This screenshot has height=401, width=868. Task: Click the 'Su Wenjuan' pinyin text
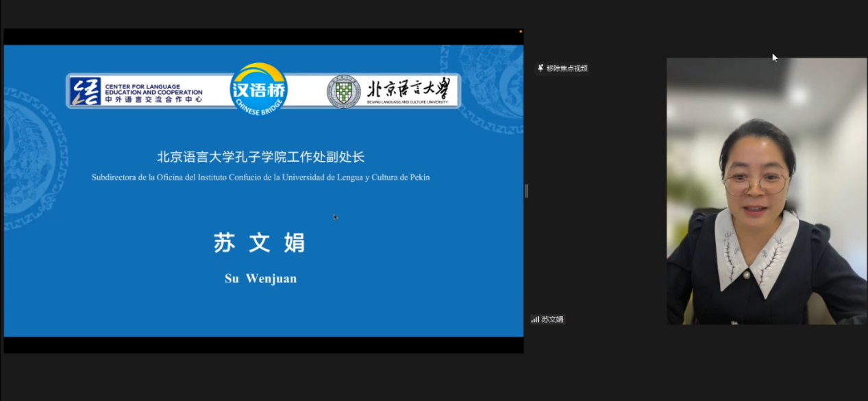[x=260, y=279]
